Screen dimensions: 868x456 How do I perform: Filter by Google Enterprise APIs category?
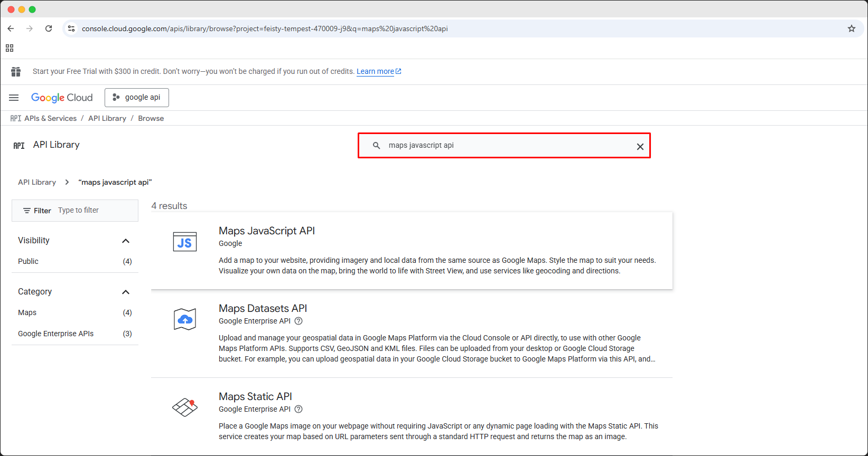[x=55, y=334]
